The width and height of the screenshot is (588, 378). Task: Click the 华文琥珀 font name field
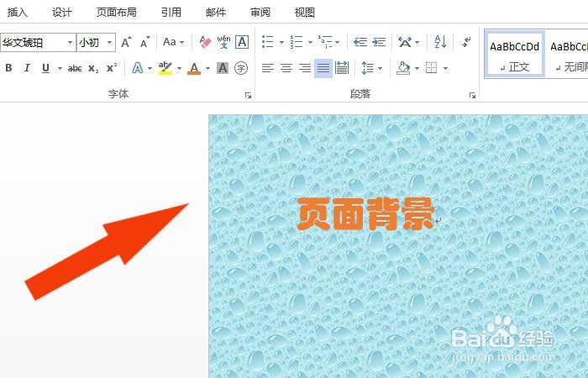pos(33,42)
